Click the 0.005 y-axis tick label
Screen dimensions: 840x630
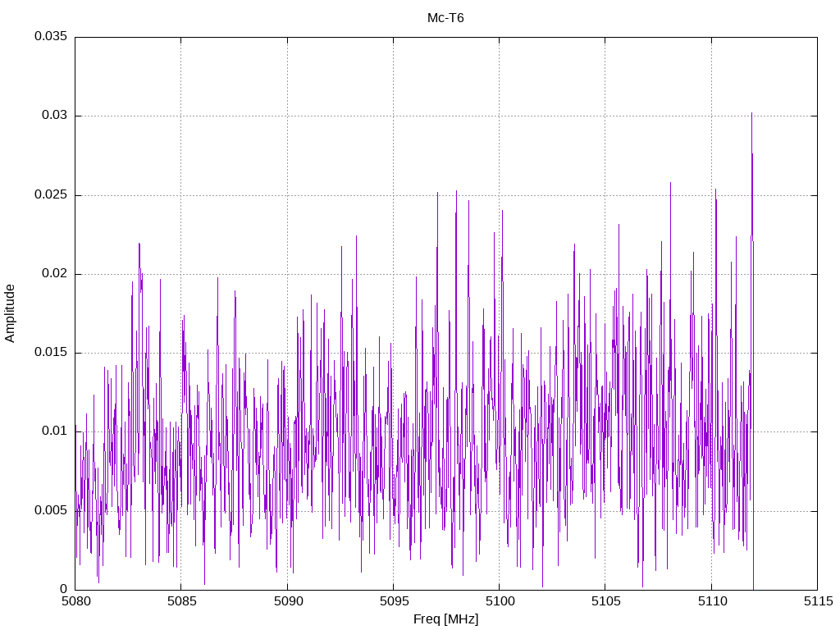point(50,510)
